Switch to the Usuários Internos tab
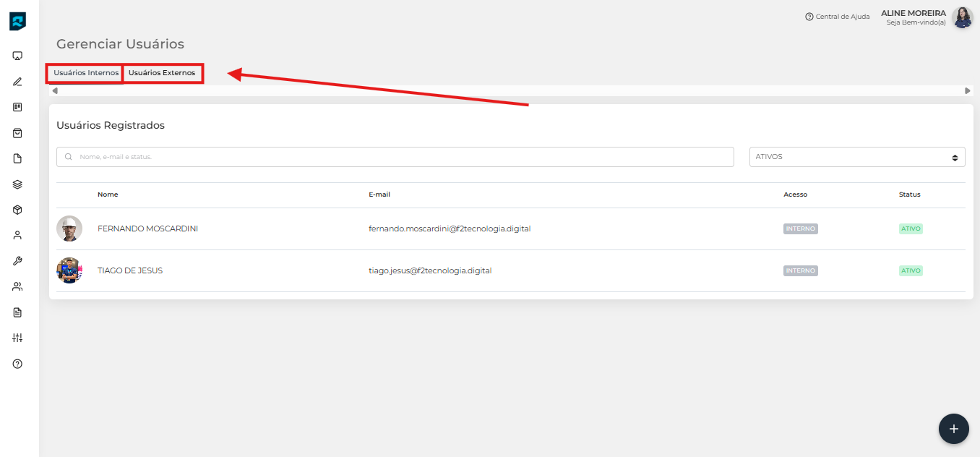 click(86, 73)
